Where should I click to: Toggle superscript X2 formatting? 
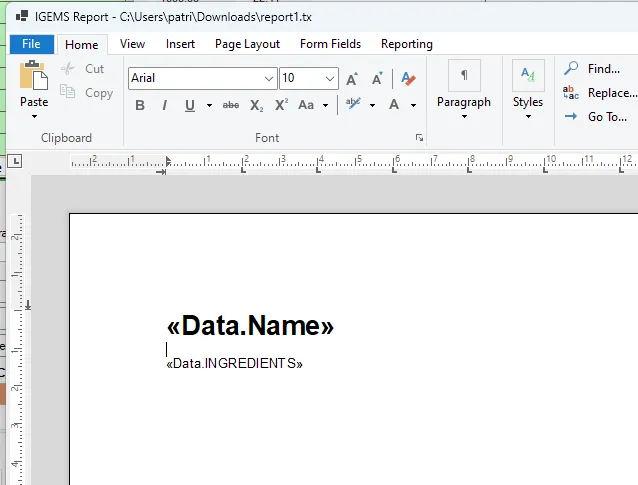(x=282, y=105)
